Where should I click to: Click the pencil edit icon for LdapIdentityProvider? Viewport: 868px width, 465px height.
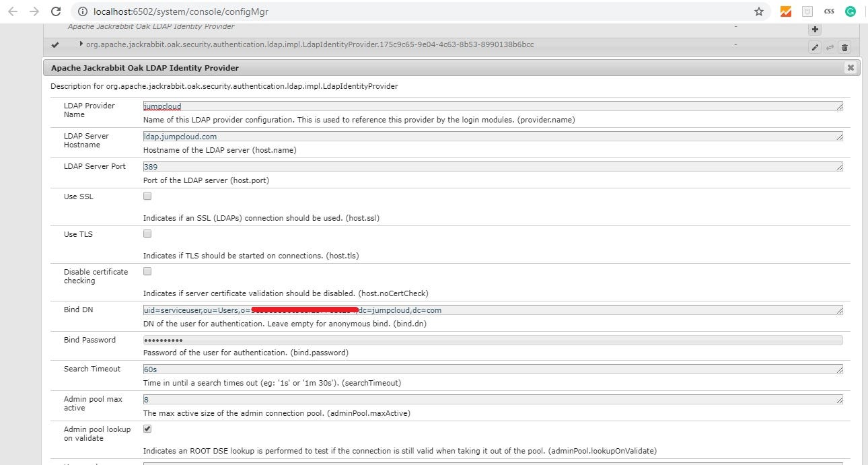click(x=815, y=47)
